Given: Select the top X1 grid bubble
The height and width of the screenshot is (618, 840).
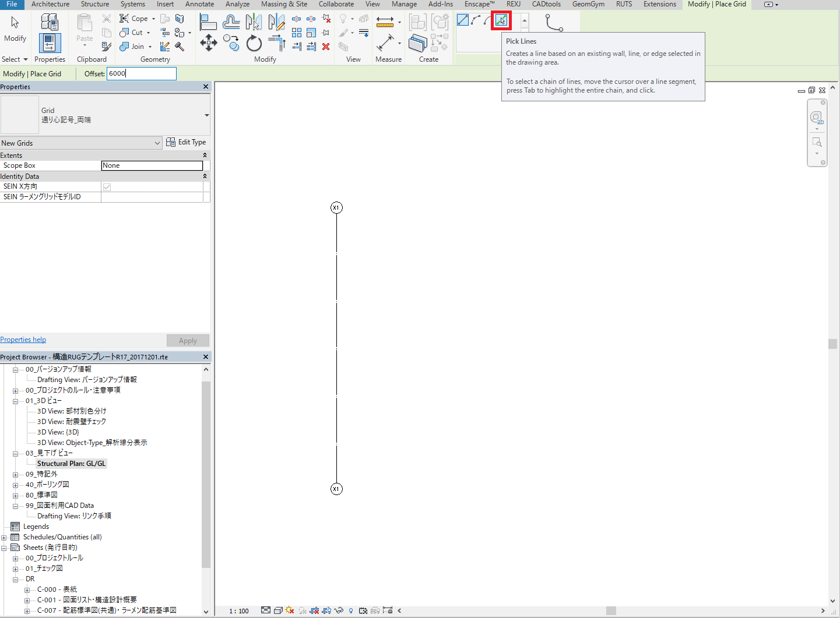Looking at the screenshot, I should [336, 208].
